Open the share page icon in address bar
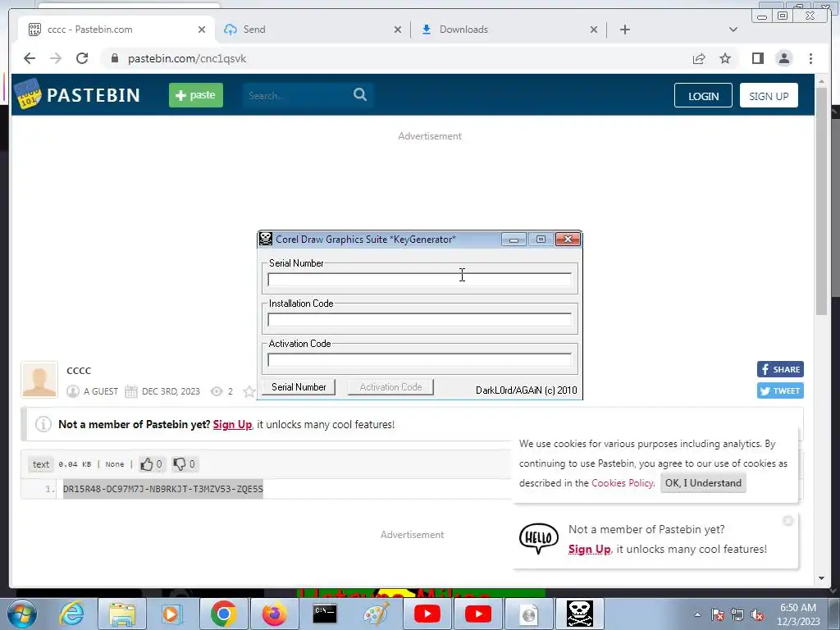 click(699, 58)
